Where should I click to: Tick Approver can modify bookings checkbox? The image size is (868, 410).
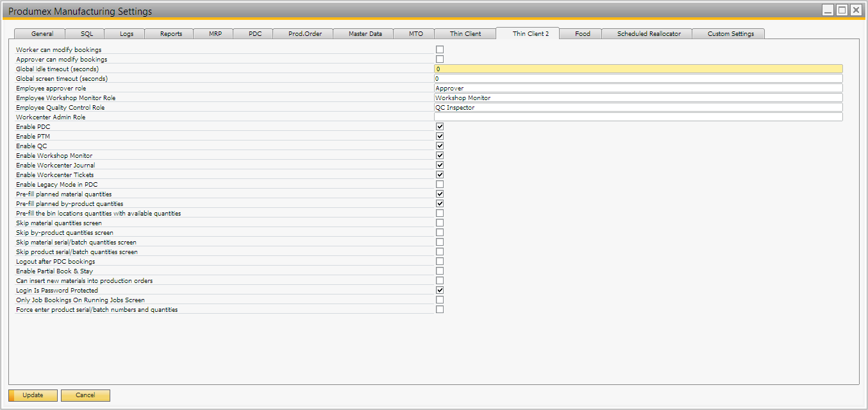[x=440, y=59]
